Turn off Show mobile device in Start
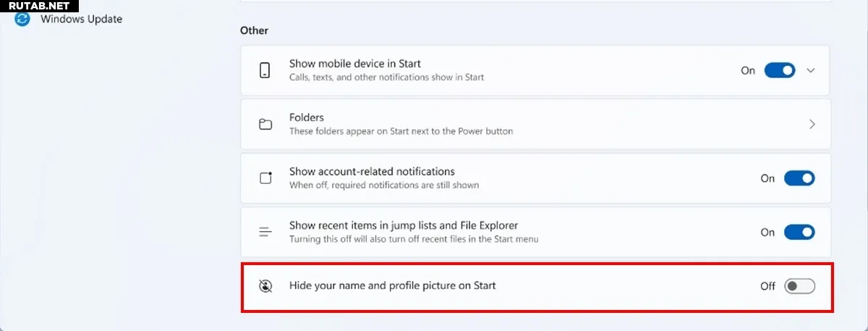Viewport: 868px width, 331px height. pos(780,70)
